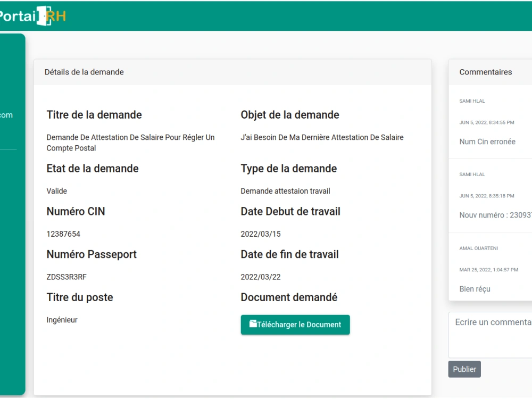Click the CIN number 12387654

(x=63, y=234)
